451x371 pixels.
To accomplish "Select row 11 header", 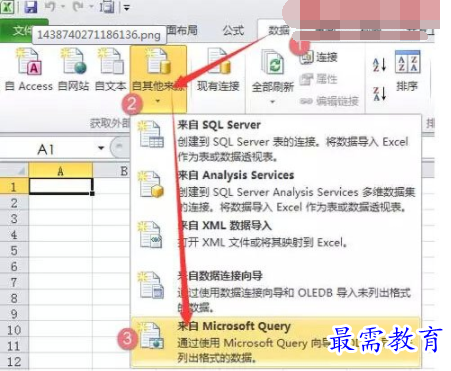I will point(14,346).
